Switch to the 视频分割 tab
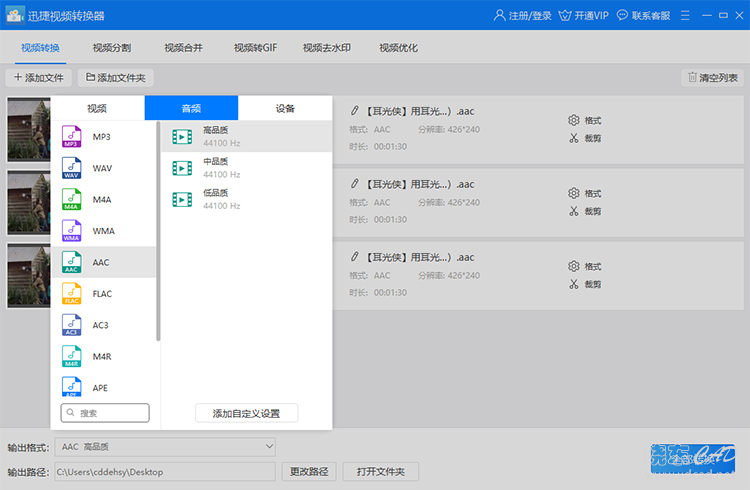 pyautogui.click(x=111, y=48)
